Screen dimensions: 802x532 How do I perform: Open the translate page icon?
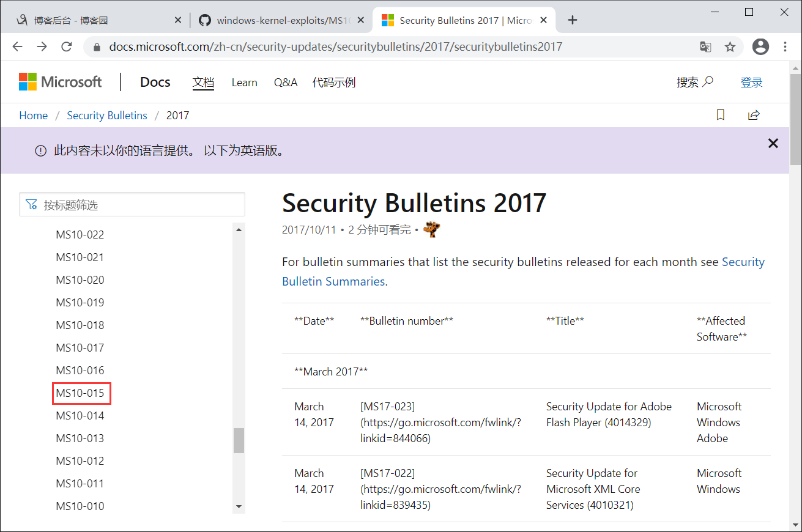pyautogui.click(x=705, y=46)
